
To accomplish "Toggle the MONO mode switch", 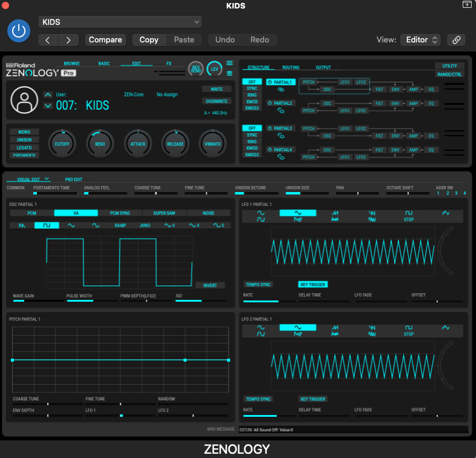I will [24, 132].
